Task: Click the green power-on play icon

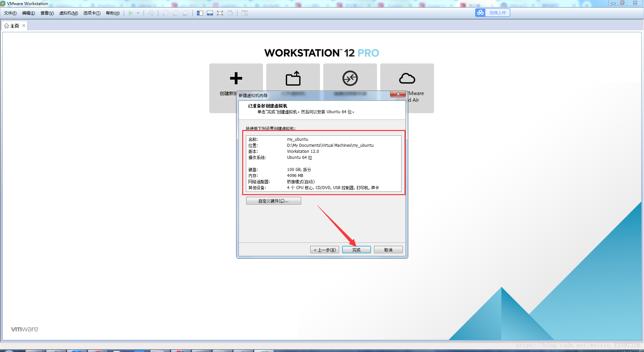Action: click(131, 13)
